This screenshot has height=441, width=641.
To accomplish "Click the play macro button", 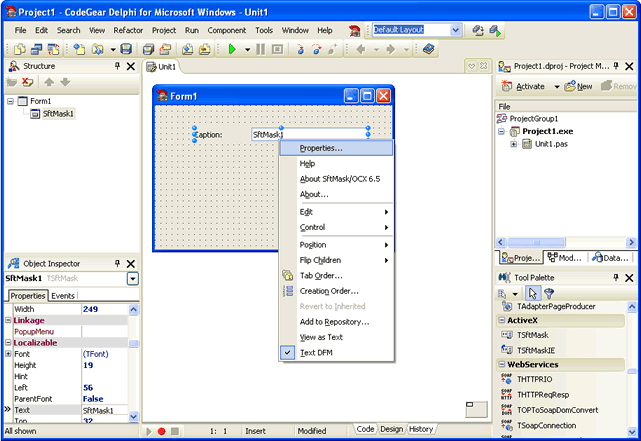I will (149, 431).
